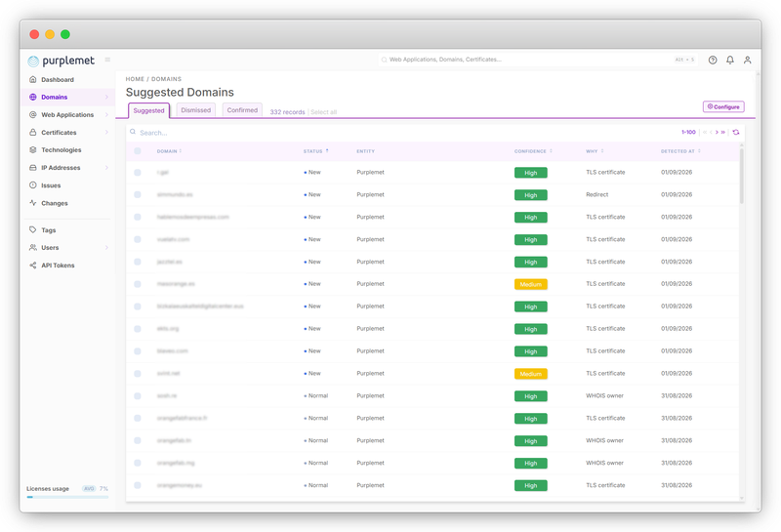This screenshot has width=781, height=532.
Task: Tick the checkbox of the Redirect row
Action: click(138, 195)
